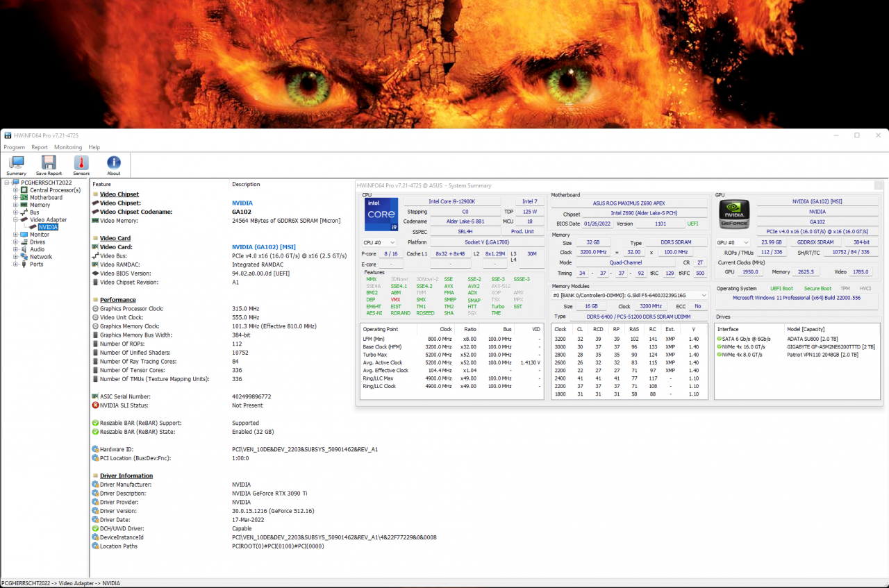This screenshot has height=588, width=889.
Task: Click the Operating Point column header
Action: (381, 329)
